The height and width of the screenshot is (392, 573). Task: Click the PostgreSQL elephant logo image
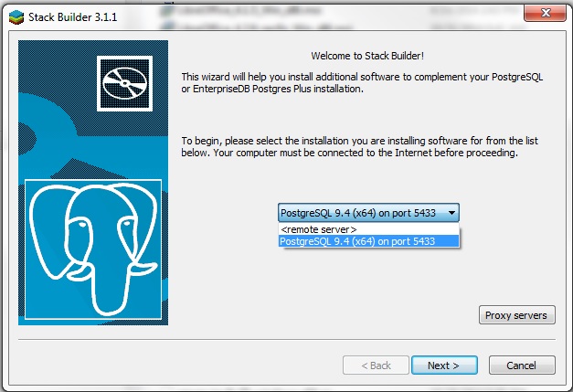93,249
